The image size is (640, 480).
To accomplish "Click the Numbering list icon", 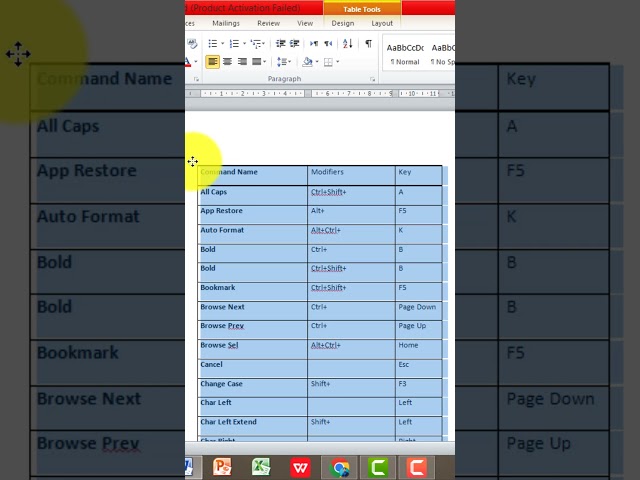I will point(234,43).
